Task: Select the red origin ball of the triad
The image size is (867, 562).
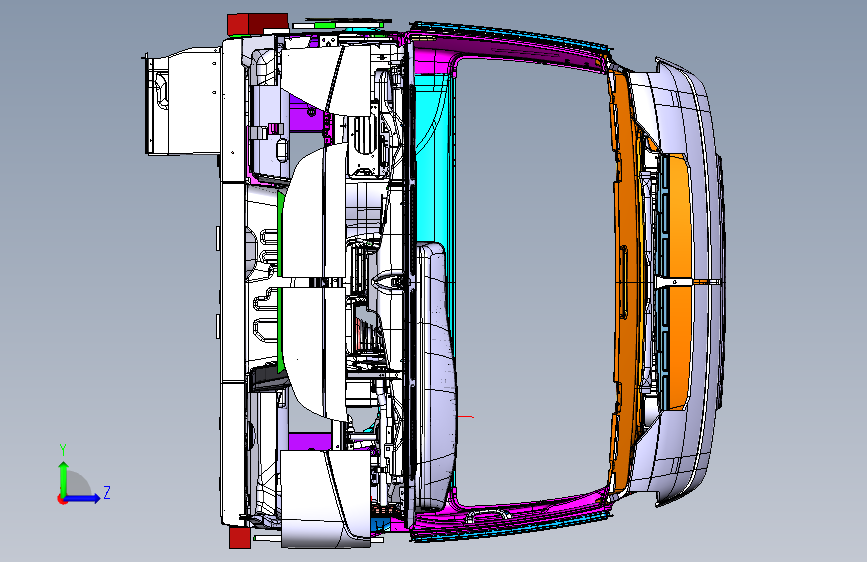Action: [x=61, y=499]
